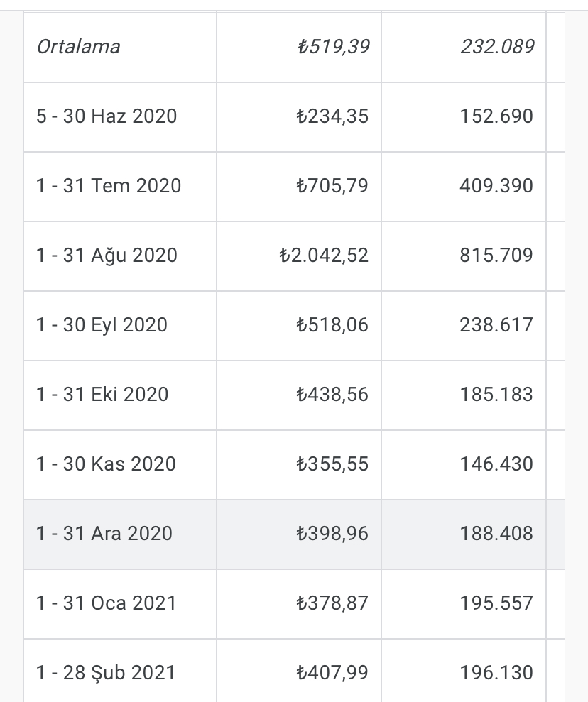This screenshot has height=702, width=588.
Task: Click the 409.390 value for July
Action: click(x=464, y=186)
